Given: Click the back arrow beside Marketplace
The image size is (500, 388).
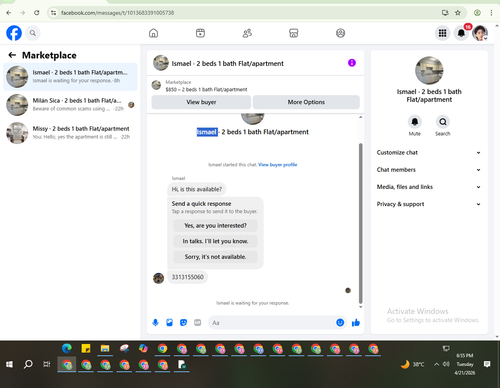Looking at the screenshot, I should pyautogui.click(x=12, y=55).
